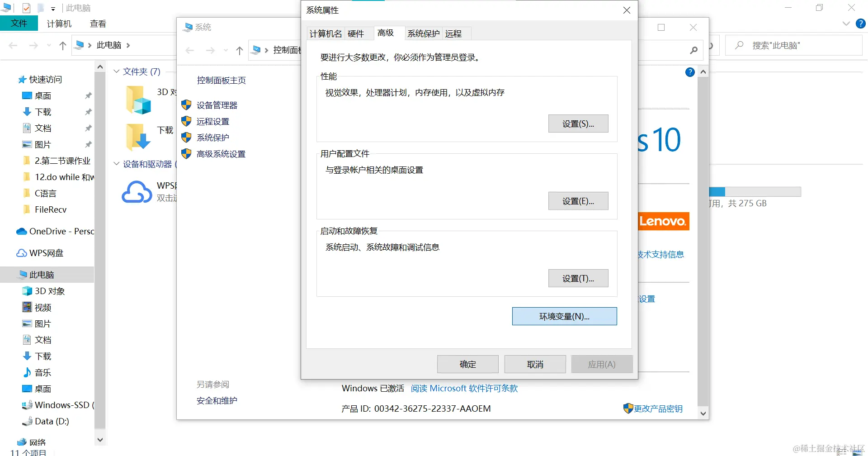Image resolution: width=868 pixels, height=456 pixels.
Task: Click the 环境变量(N) button
Action: pyautogui.click(x=564, y=316)
